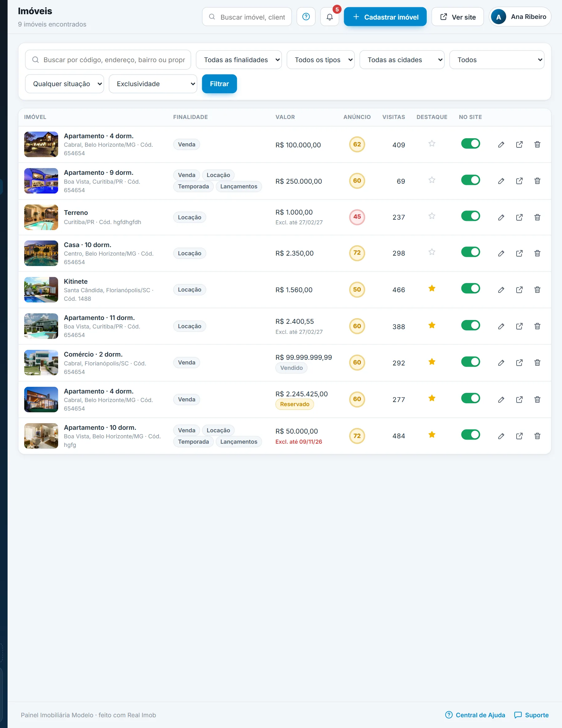Disable site toggle for Casa 10 dorm.
This screenshot has height=728, width=562.
tap(471, 252)
